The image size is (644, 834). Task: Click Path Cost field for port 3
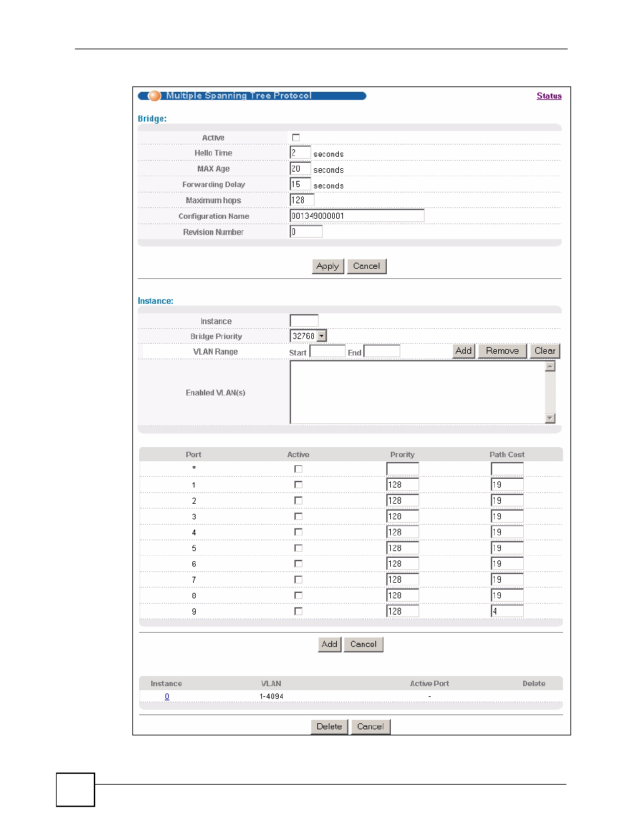(507, 516)
